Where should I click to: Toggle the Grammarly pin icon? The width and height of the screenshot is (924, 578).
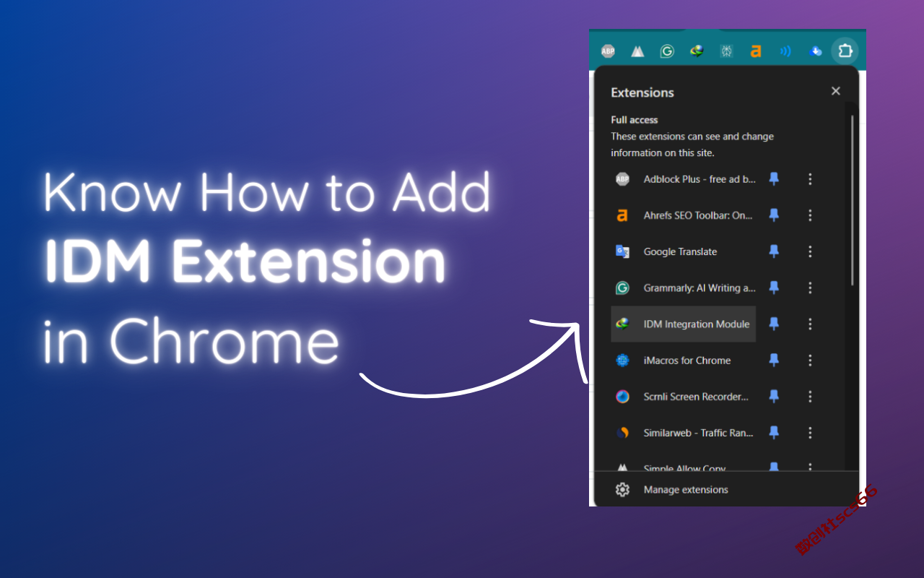click(x=774, y=288)
